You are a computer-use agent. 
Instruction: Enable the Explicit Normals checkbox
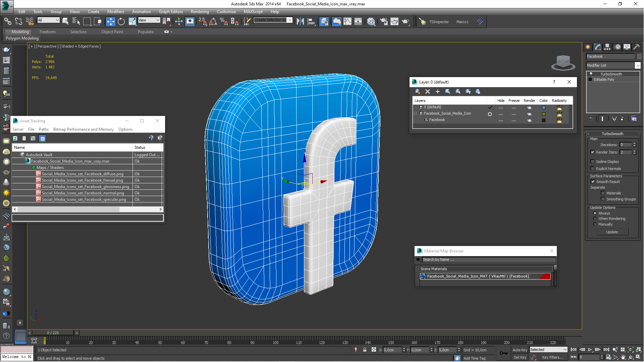[592, 169]
